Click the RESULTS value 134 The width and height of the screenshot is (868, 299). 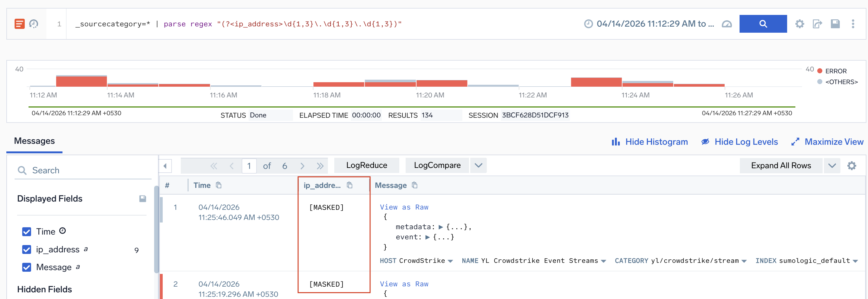tap(427, 115)
